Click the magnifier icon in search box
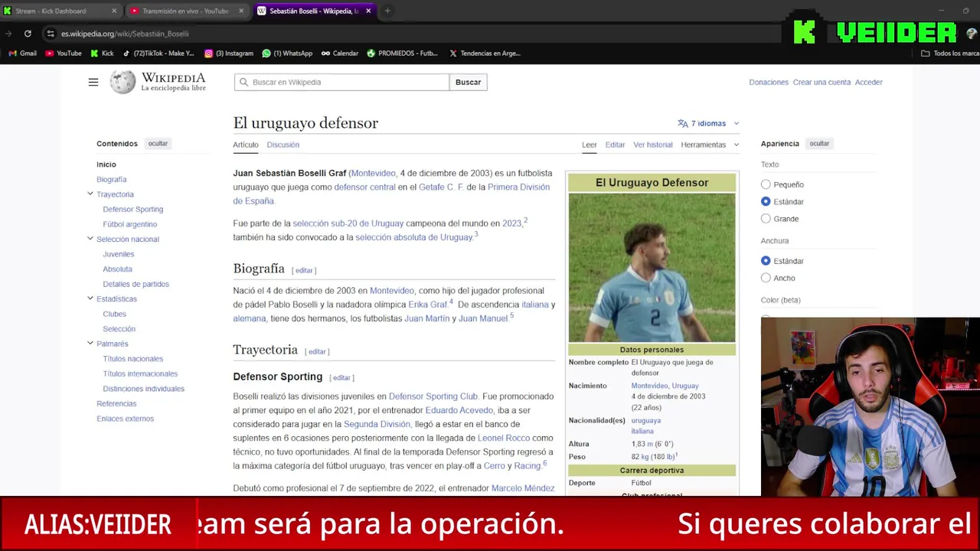980x551 pixels. coord(243,82)
